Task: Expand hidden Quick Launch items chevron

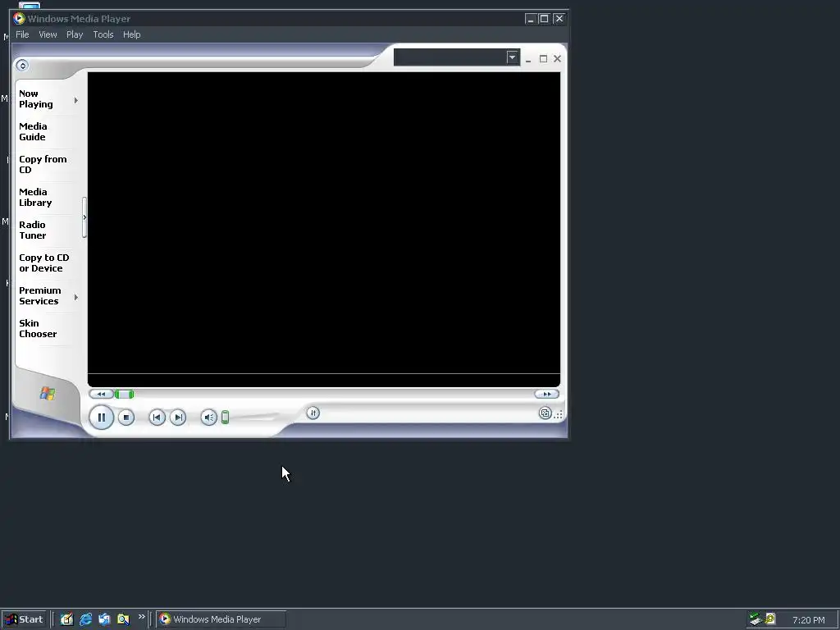Action: coord(141,617)
